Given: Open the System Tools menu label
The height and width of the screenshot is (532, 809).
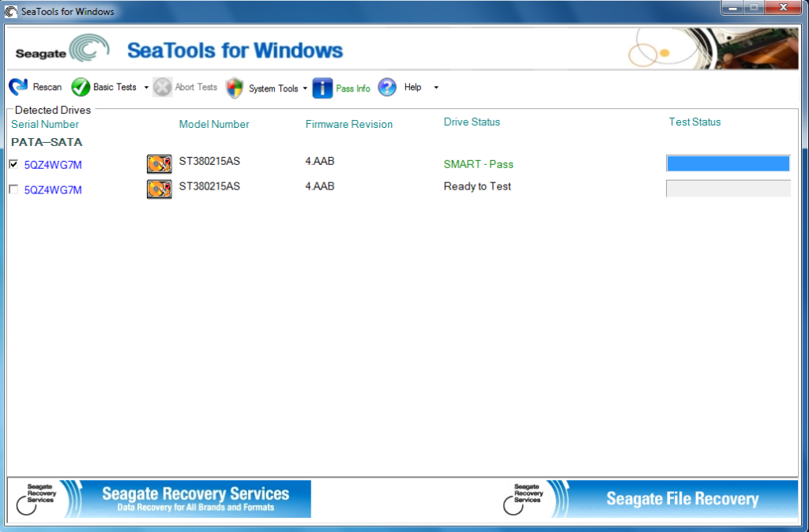Looking at the screenshot, I should click(273, 88).
